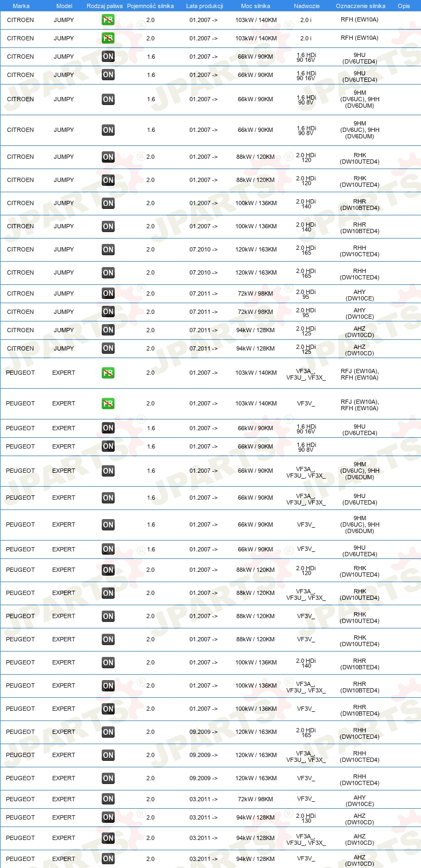Select '9HU (DW6UTED4)' in Peugeot 1.6 HDi 90 16V row

click(360, 430)
